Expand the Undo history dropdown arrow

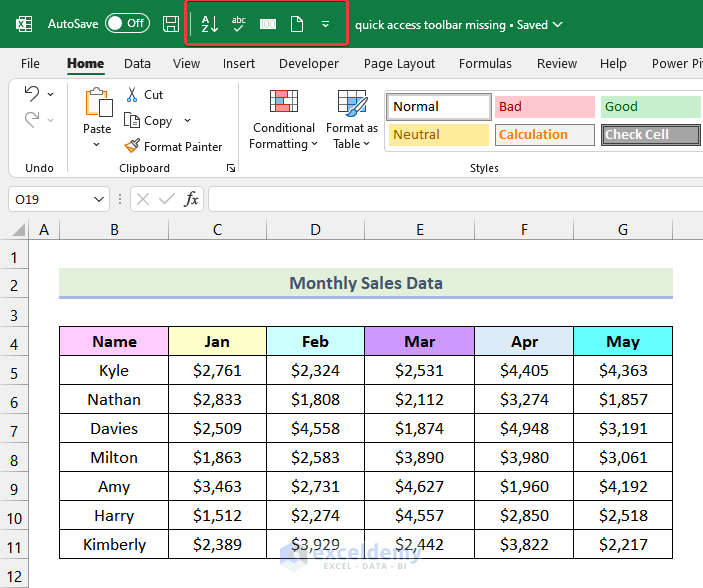(51, 94)
